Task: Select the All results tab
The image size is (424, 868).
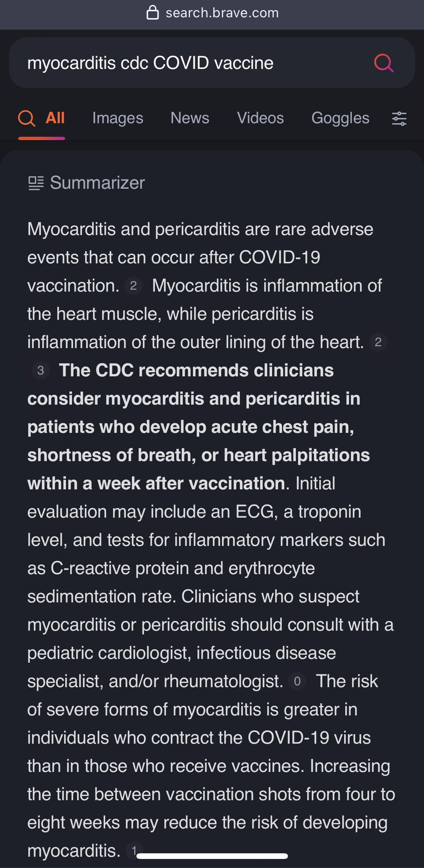Action: 55,118
